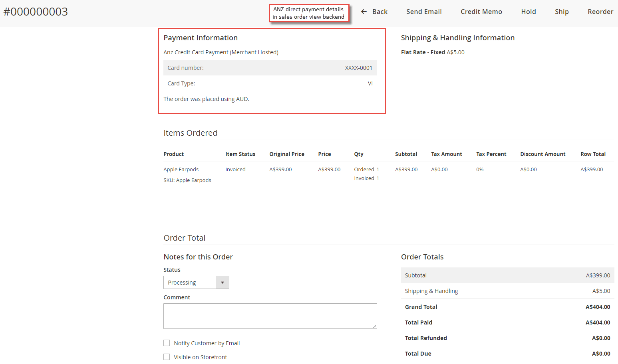Viewport: 618px width, 364px height.
Task: Open Credit Memo for this order
Action: tap(481, 12)
